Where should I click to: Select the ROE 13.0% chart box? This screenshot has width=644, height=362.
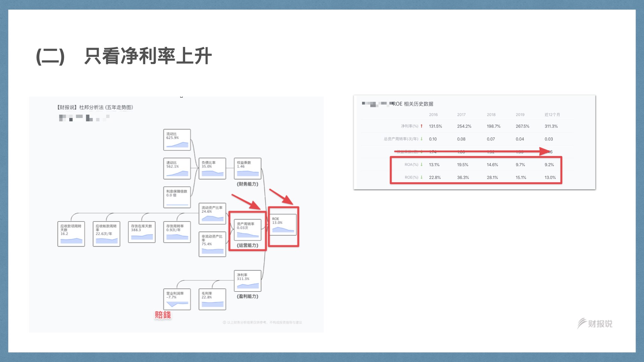(x=283, y=225)
